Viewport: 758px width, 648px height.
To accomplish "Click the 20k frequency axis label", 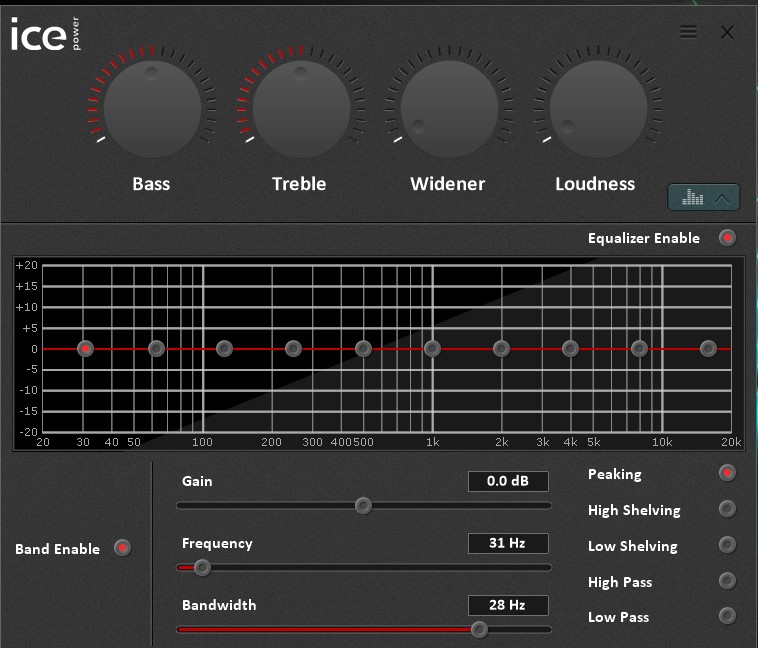I will (x=731, y=442).
